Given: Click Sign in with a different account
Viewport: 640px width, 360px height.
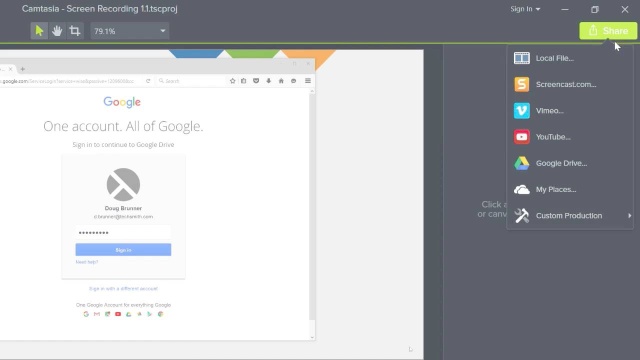Looking at the screenshot, I should [x=123, y=289].
